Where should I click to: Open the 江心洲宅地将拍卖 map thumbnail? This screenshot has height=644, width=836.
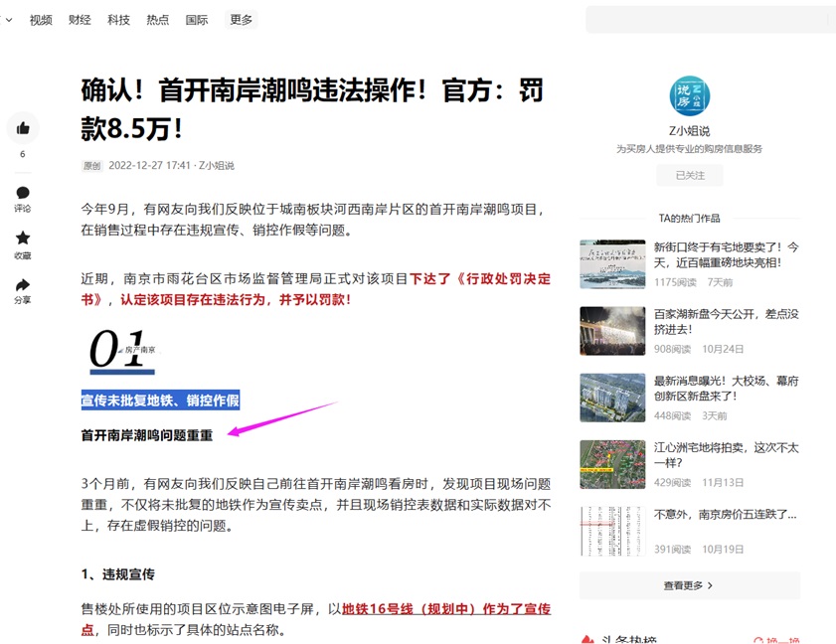tap(612, 464)
